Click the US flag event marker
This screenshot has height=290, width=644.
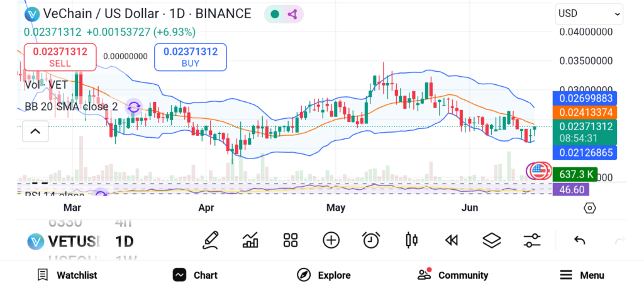pyautogui.click(x=540, y=171)
